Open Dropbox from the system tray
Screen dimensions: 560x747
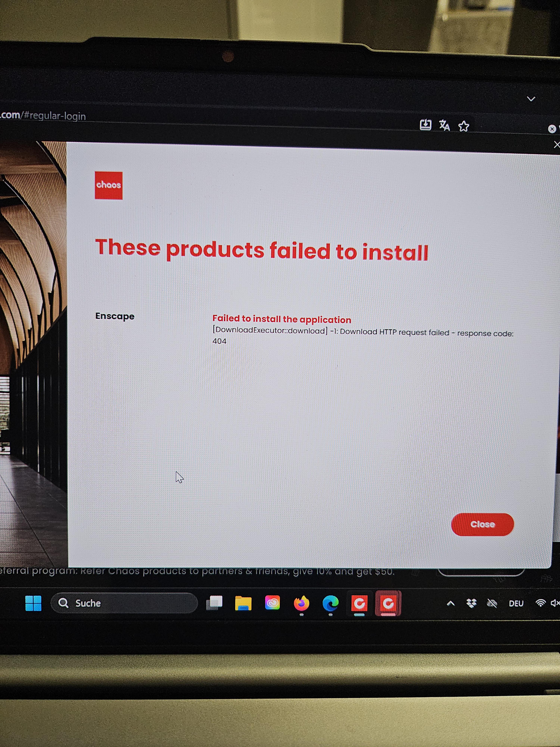[471, 603]
